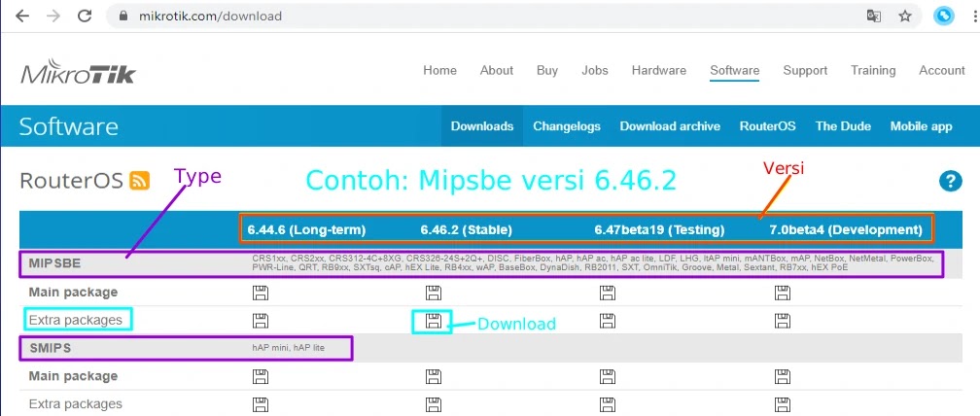980x416 pixels.
Task: Open the Support menu item
Action: click(805, 71)
